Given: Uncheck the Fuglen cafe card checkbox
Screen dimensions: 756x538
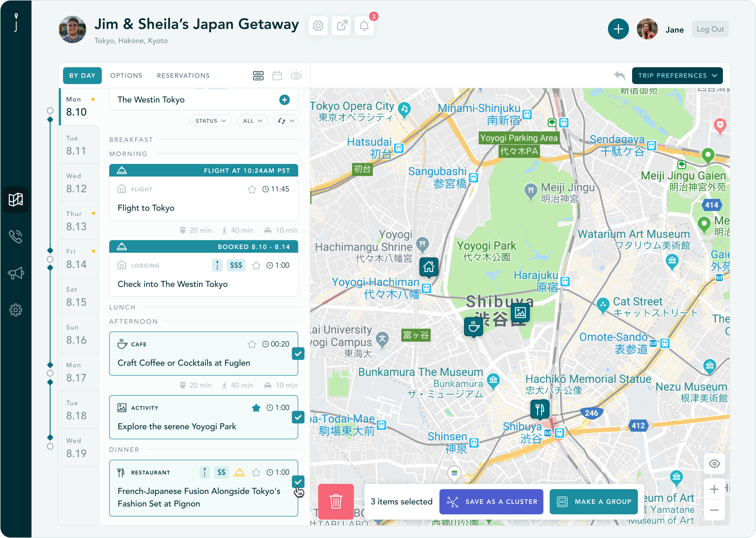Looking at the screenshot, I should (x=298, y=354).
